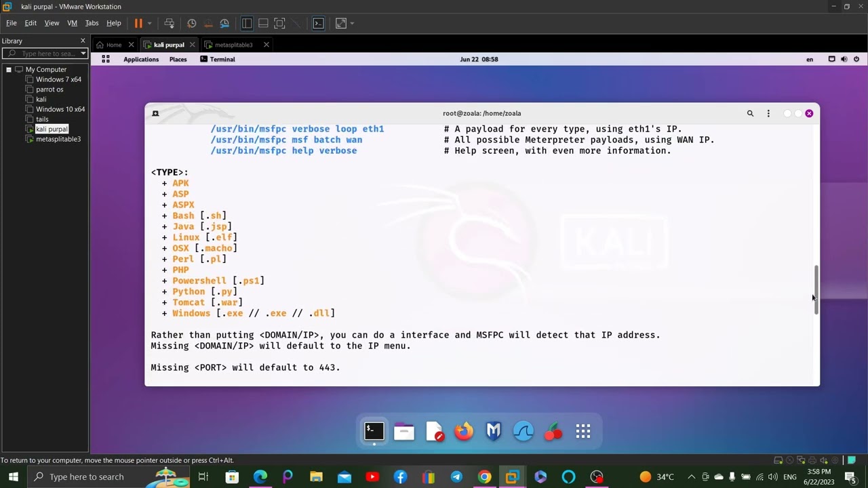Click the Terminal app menu in top bar
Screen dimensions: 868x488
[x=218, y=59]
